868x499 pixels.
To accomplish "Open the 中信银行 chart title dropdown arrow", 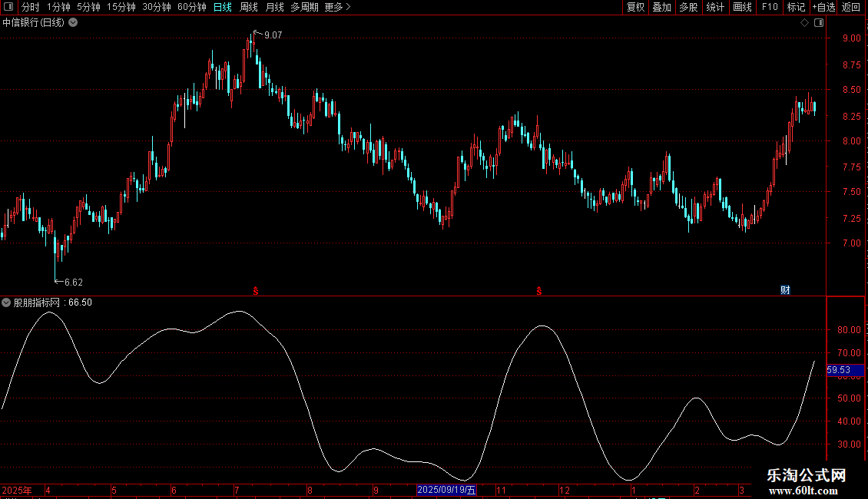I will coord(73,22).
